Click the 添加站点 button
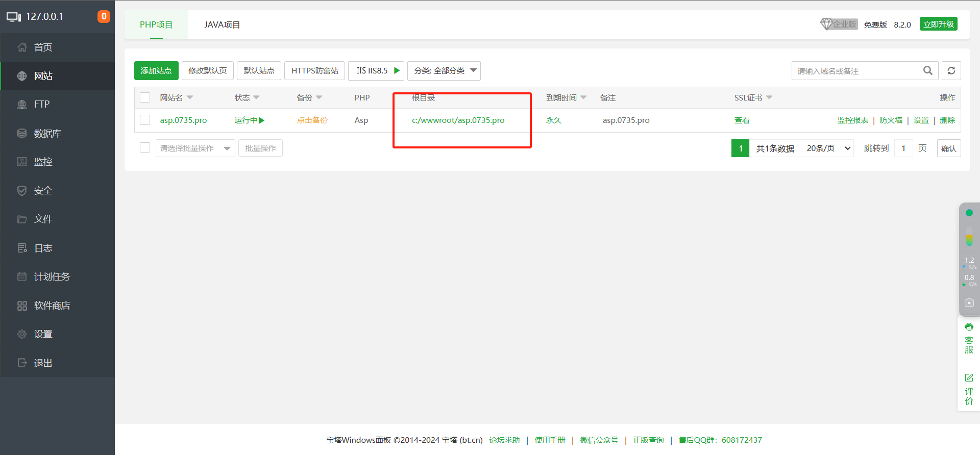 click(x=156, y=70)
